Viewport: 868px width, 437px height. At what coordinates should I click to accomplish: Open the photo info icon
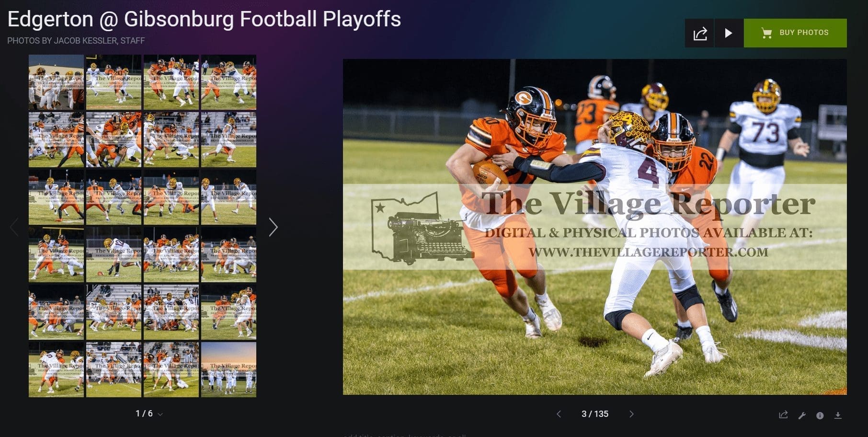(x=820, y=415)
